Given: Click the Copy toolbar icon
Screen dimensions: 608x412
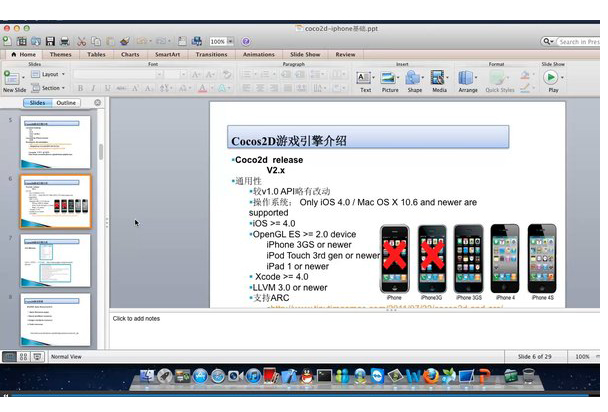Looking at the screenshot, I should click(x=96, y=41).
